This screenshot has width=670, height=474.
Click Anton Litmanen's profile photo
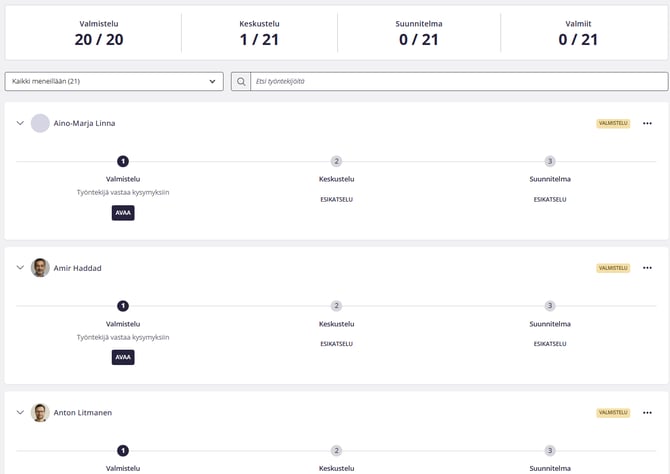pyautogui.click(x=40, y=412)
